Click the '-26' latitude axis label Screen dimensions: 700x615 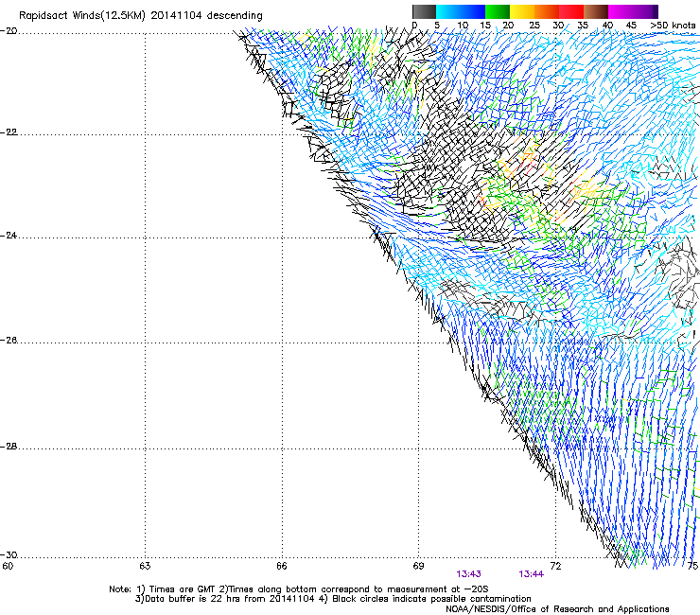click(9, 341)
